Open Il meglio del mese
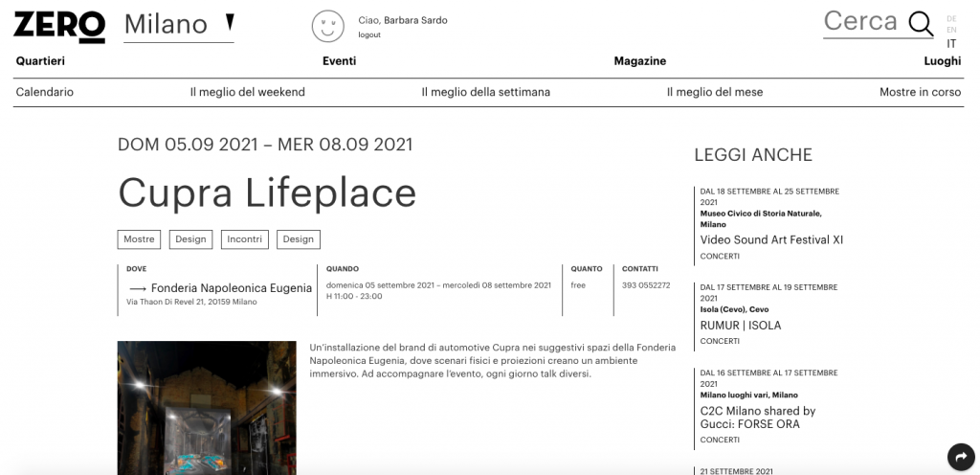This screenshot has height=475, width=980. coord(714,92)
